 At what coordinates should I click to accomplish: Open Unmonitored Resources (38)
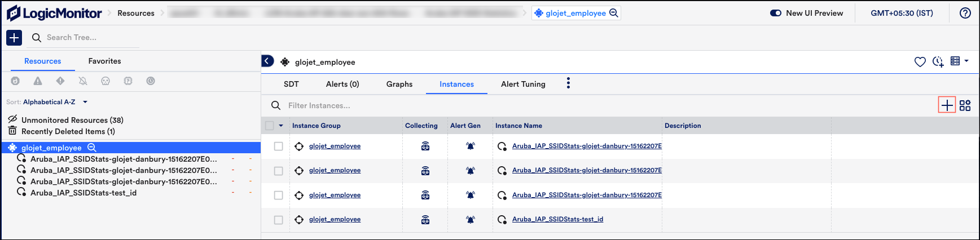tap(72, 120)
